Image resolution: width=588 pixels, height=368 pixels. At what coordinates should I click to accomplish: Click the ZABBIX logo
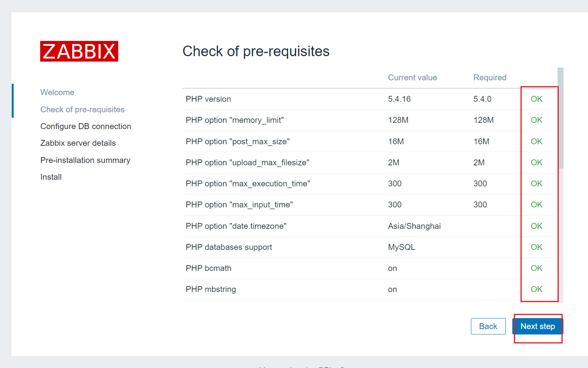pos(79,51)
